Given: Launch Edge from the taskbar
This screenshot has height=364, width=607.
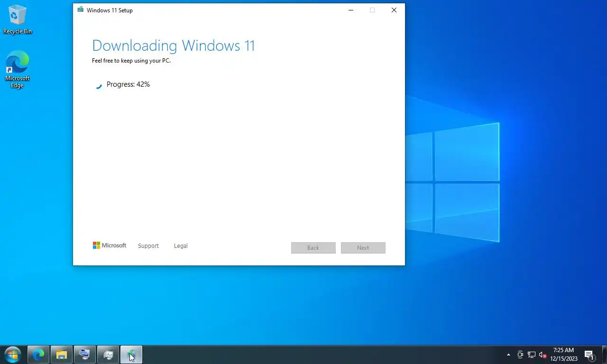Looking at the screenshot, I should [38, 355].
